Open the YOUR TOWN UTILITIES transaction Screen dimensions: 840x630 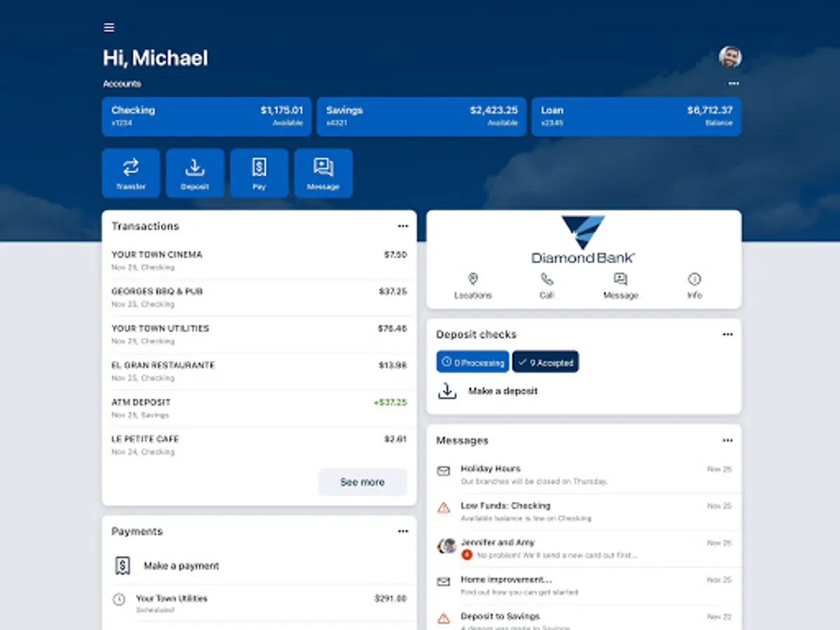(x=259, y=335)
